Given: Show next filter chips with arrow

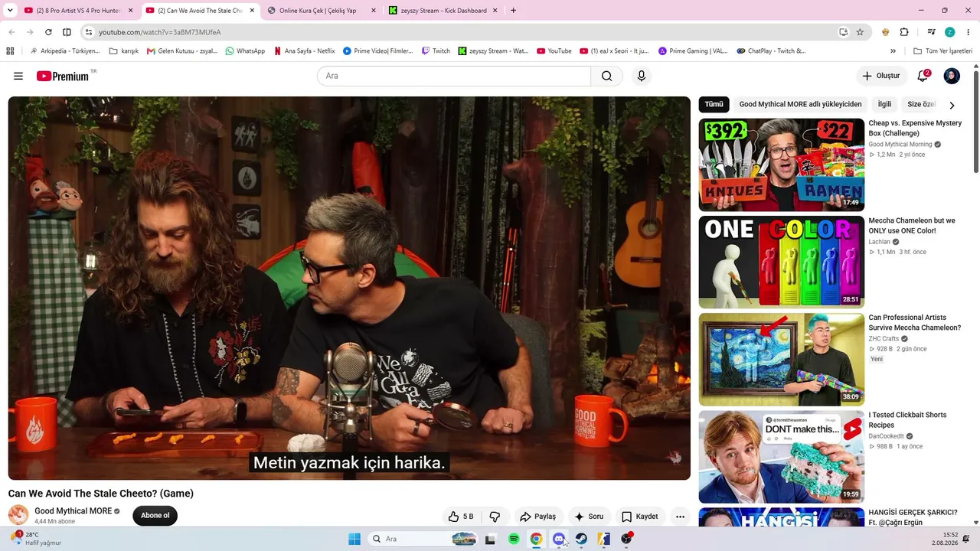Looking at the screenshot, I should 952,105.
